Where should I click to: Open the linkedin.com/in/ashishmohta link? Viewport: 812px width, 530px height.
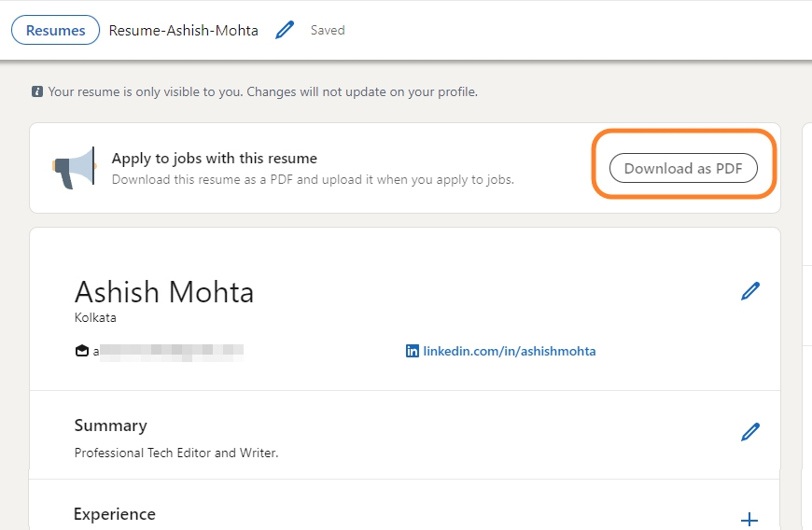click(509, 352)
